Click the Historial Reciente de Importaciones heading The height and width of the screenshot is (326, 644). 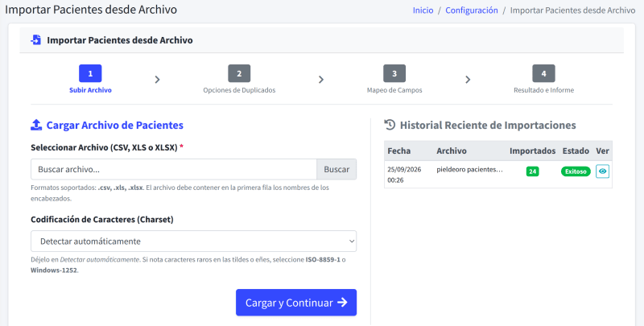coord(488,125)
